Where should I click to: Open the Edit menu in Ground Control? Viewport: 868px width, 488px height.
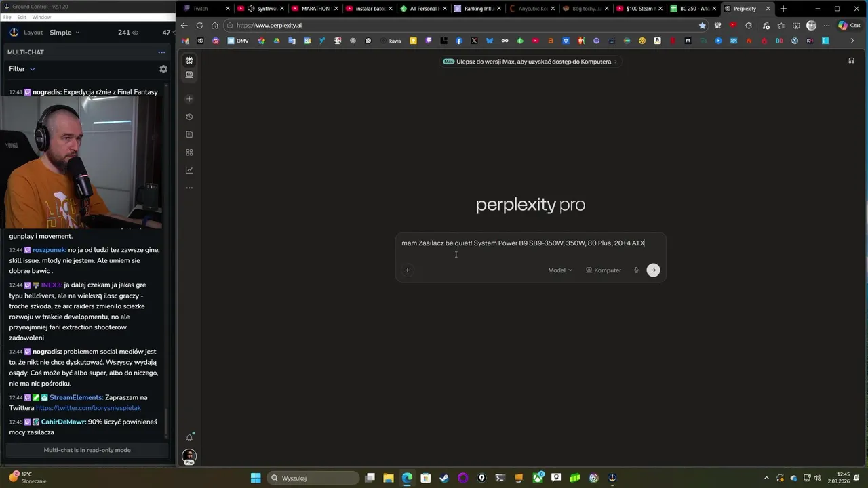click(22, 17)
